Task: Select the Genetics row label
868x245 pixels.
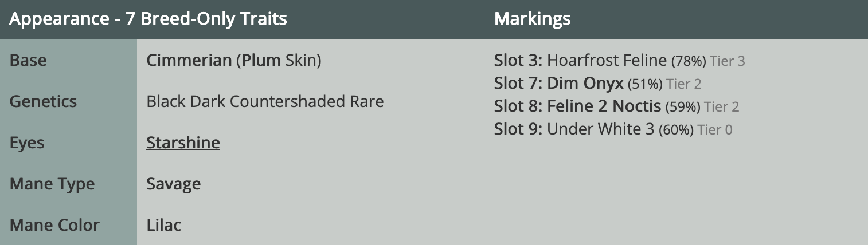Action: 43,101
